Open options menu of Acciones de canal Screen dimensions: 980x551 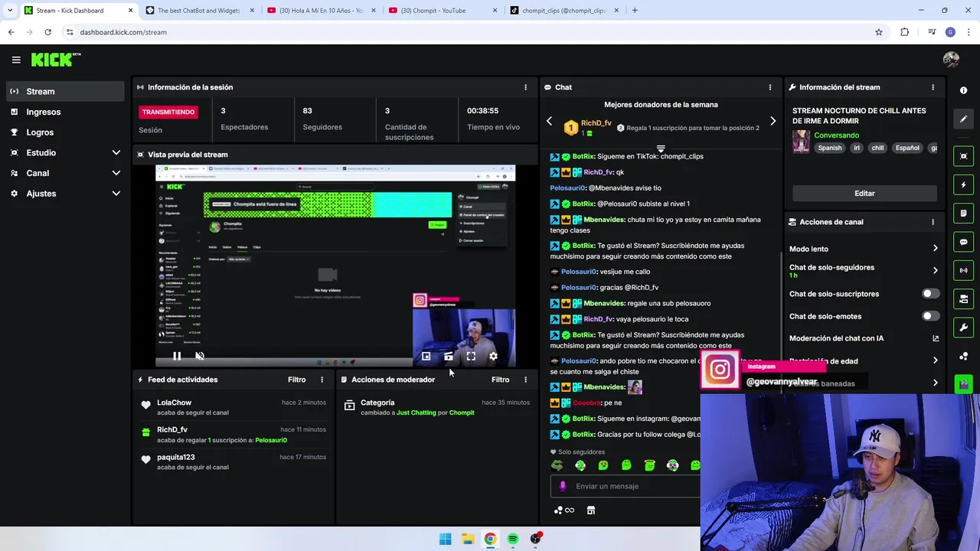933,222
